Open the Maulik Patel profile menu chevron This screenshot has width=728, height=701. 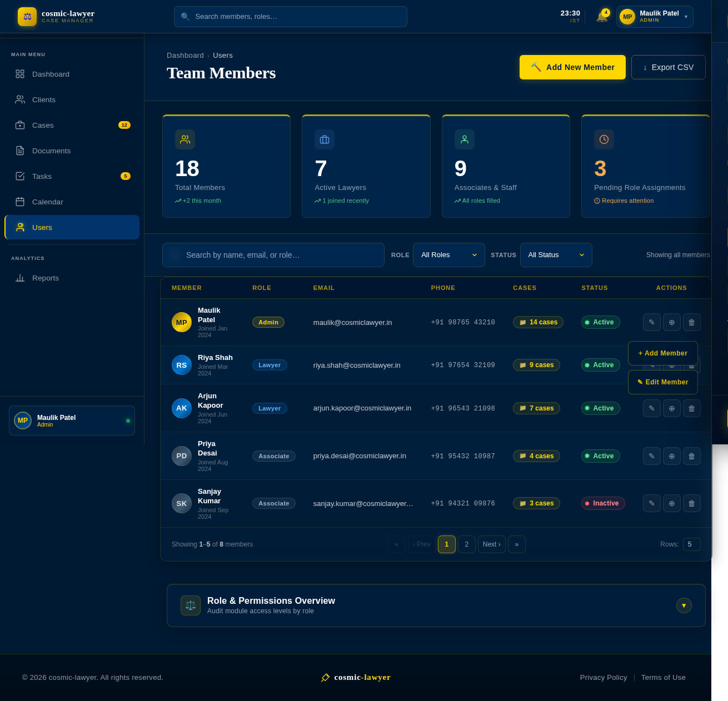pyautogui.click(x=687, y=17)
